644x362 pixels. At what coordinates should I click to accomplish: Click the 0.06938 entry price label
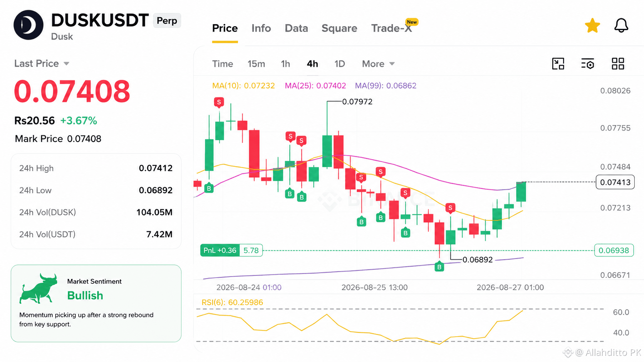pos(614,250)
